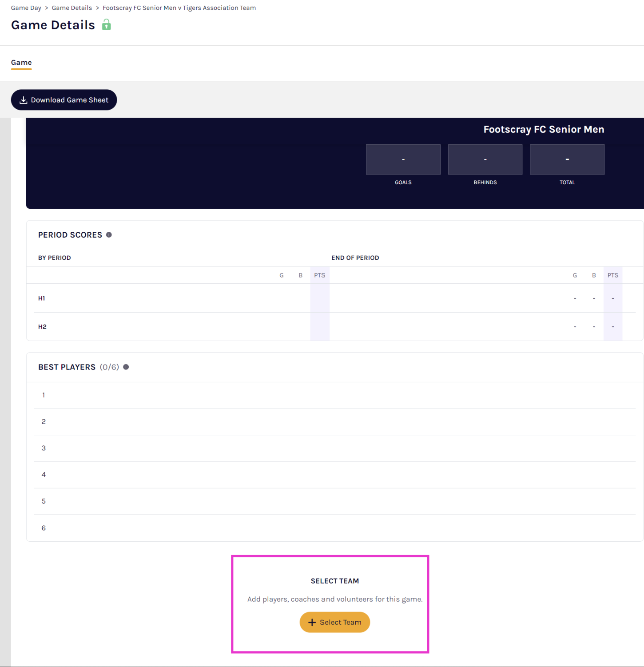Open the Game tab
This screenshot has height=667, width=644.
(21, 63)
